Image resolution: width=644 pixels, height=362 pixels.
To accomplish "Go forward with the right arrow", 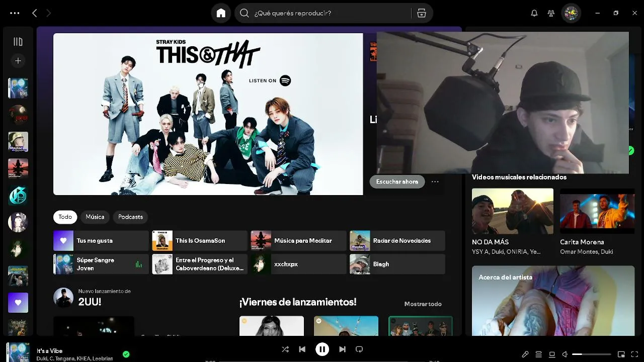I will [x=48, y=13].
